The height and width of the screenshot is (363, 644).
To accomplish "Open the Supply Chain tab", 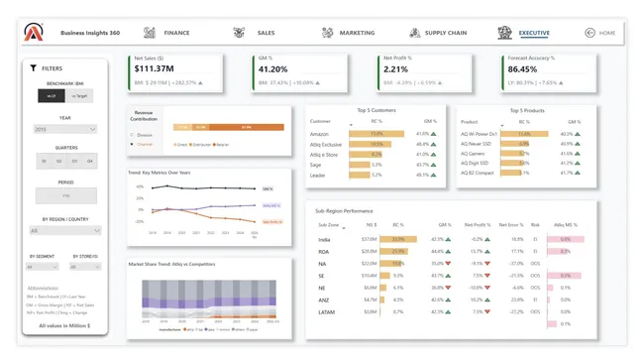I will coord(446,33).
